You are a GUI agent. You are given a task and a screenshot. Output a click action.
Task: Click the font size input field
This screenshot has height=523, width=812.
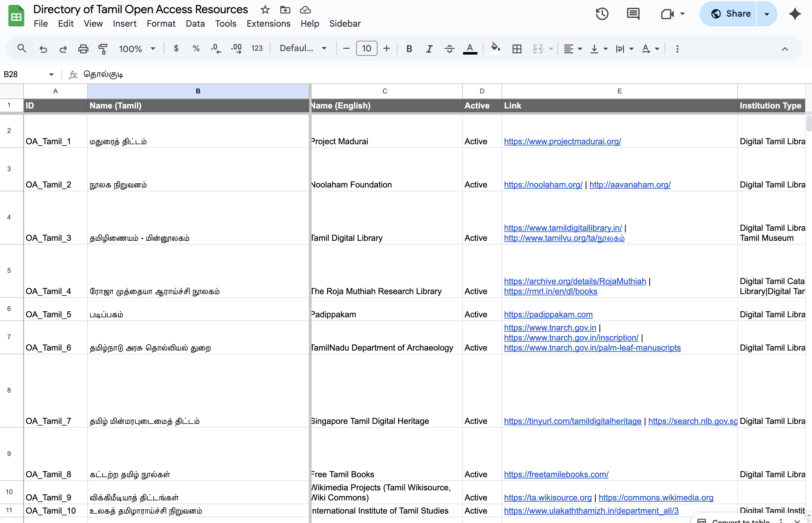tap(366, 49)
